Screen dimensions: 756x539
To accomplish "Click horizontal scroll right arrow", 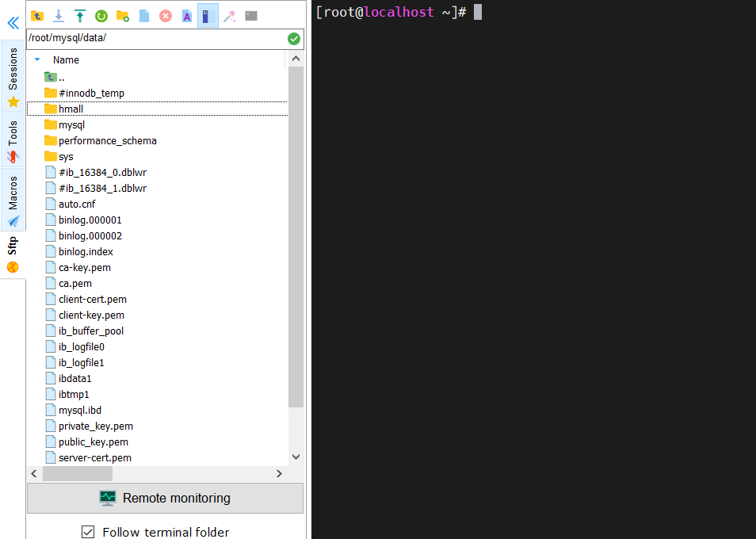I will (279, 473).
